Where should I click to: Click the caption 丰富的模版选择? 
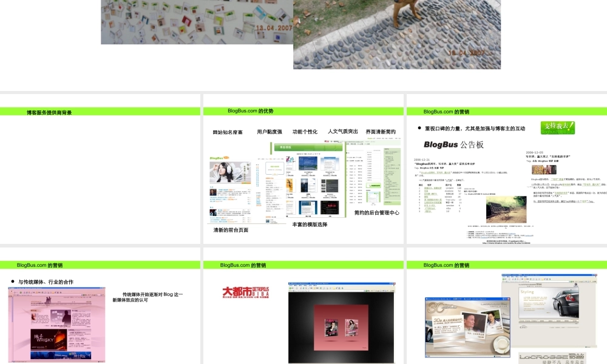click(x=310, y=224)
